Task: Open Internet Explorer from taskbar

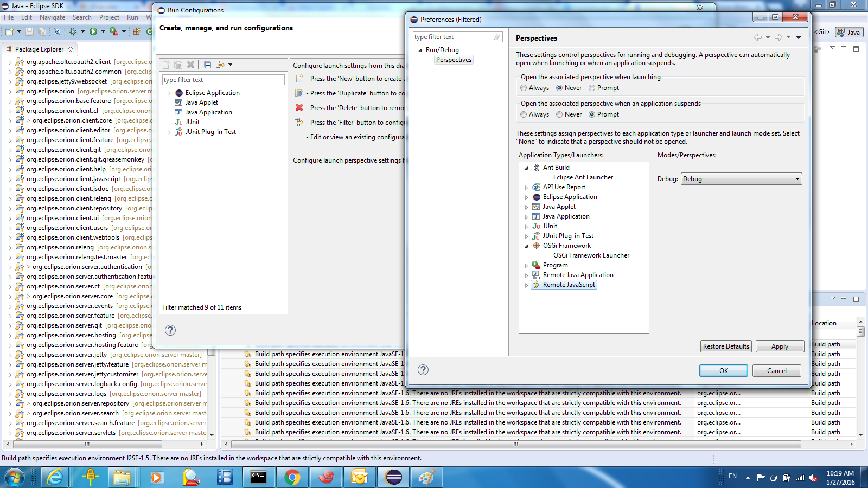Action: (x=55, y=477)
